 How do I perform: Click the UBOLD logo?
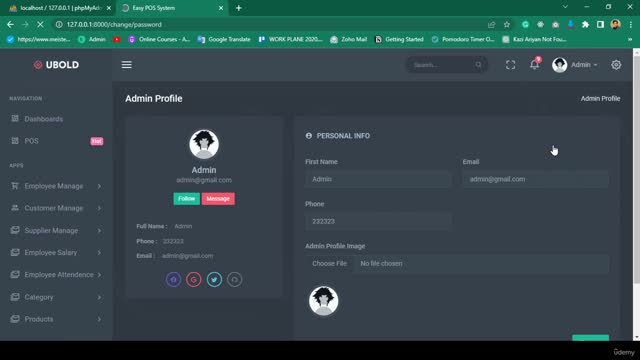56,64
